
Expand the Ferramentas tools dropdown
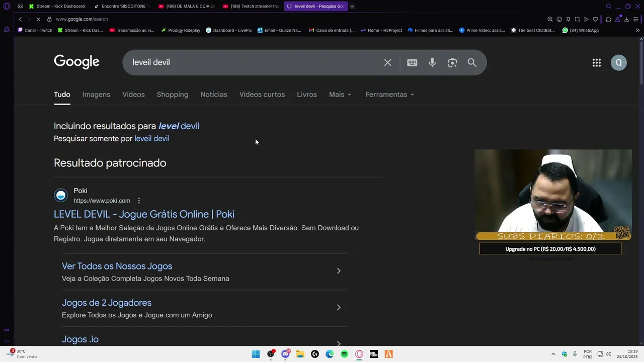389,95
